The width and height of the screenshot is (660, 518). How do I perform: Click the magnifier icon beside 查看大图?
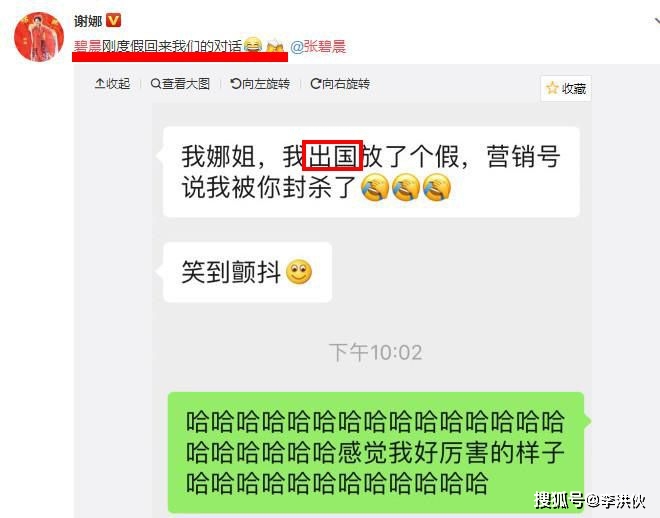pos(155,84)
